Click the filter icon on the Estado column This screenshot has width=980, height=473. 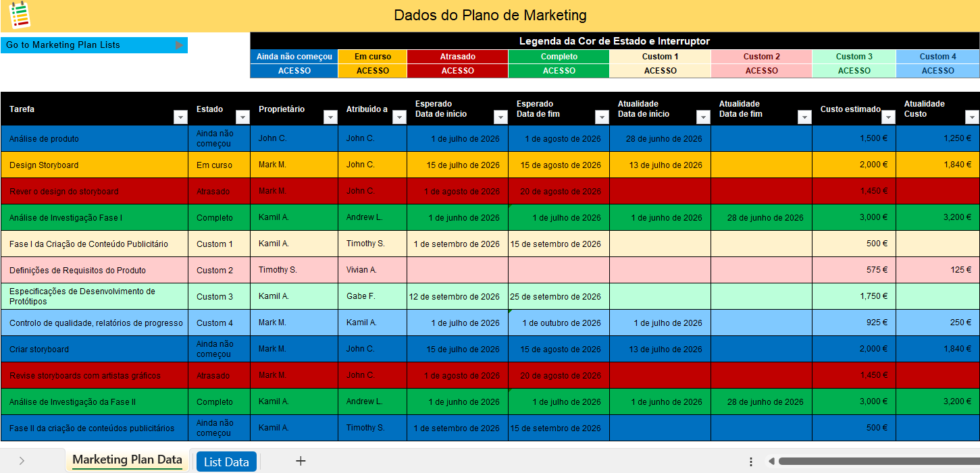click(242, 117)
